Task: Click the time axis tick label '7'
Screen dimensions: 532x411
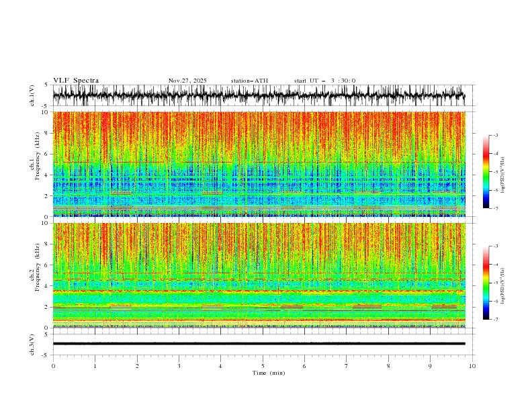Action: click(347, 366)
